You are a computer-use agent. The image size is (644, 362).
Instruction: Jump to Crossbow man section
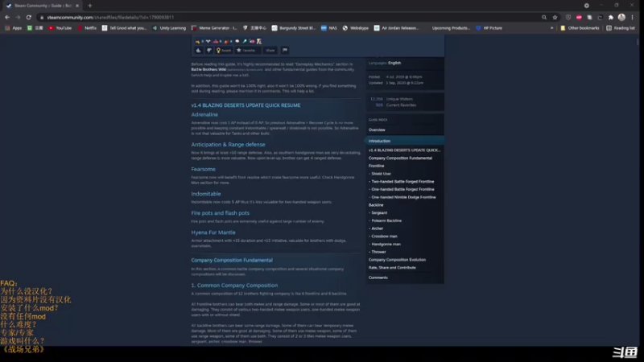[x=383, y=236]
